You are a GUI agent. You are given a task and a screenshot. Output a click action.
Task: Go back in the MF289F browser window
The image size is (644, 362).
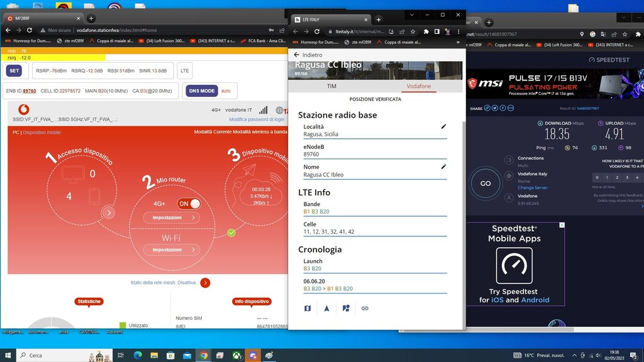click(x=8, y=30)
